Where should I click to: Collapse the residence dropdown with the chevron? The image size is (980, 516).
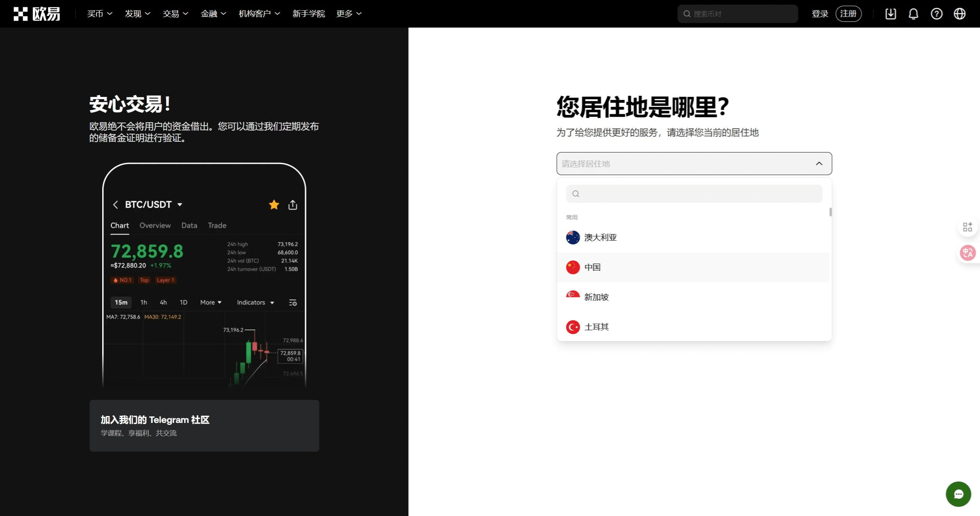(819, 164)
